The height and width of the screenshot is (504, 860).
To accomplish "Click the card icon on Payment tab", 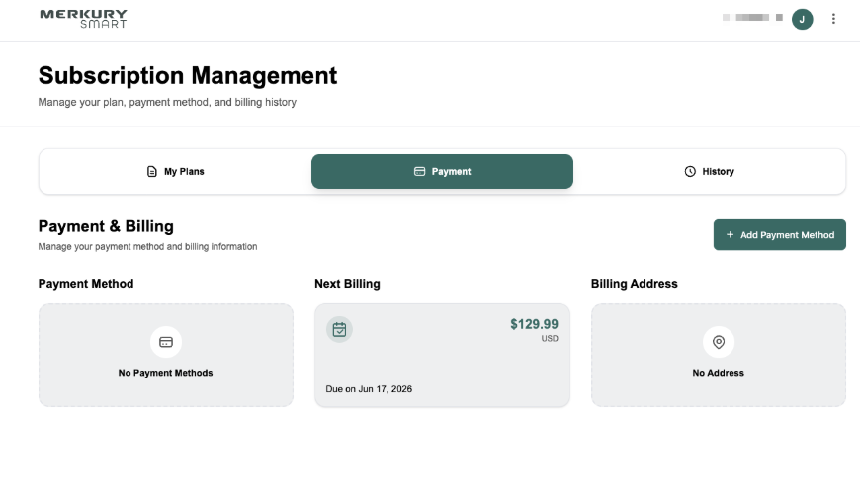I will 419,172.
